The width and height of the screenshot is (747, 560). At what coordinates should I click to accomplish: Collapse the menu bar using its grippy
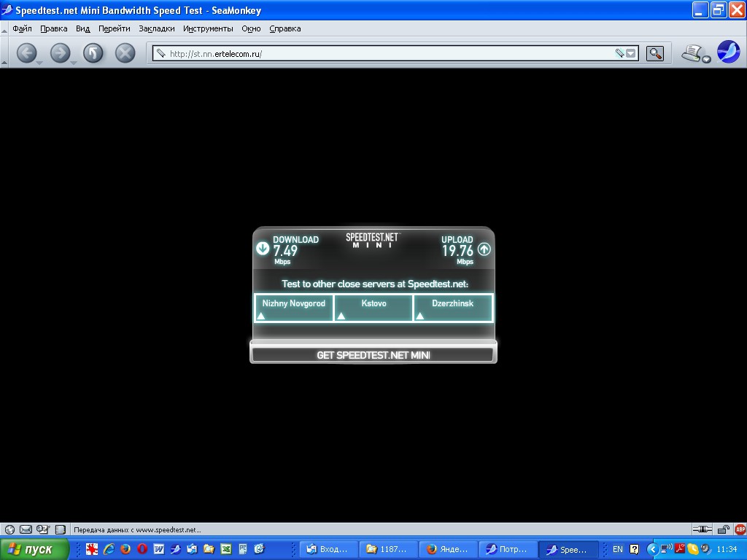4,29
